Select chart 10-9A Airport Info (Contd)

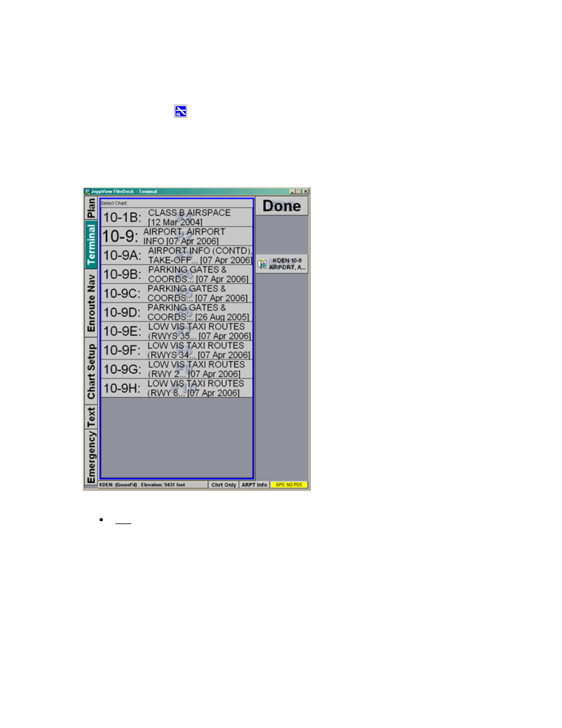[x=177, y=255]
